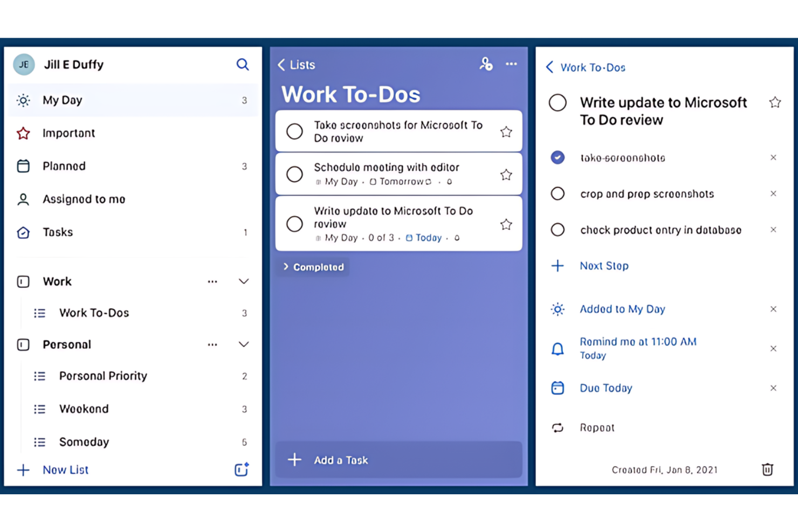Mark 'Write update' detail task as important

click(x=775, y=102)
